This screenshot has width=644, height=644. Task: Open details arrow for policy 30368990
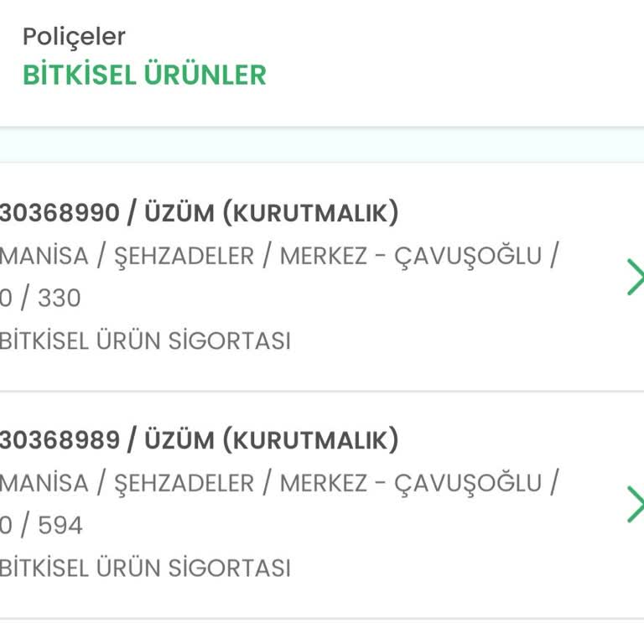(x=635, y=278)
